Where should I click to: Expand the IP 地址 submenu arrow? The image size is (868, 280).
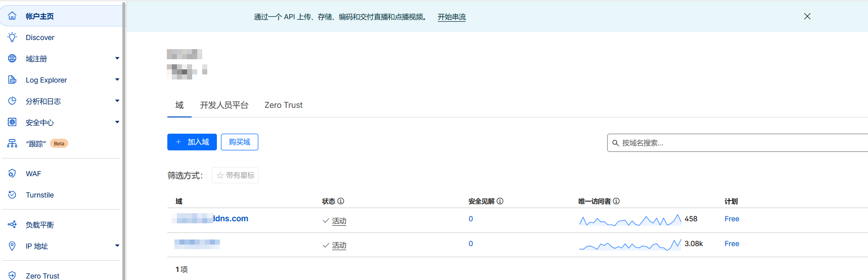tap(117, 246)
